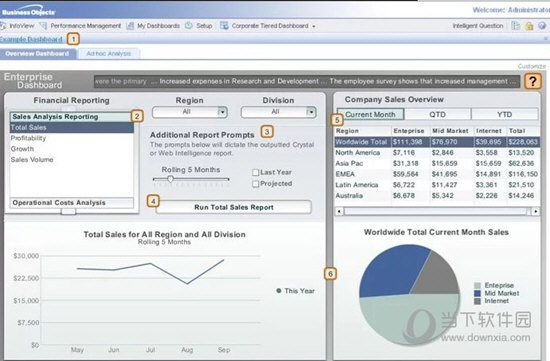
Task: Click the EMEA Total value $116,150
Action: [x=523, y=174]
